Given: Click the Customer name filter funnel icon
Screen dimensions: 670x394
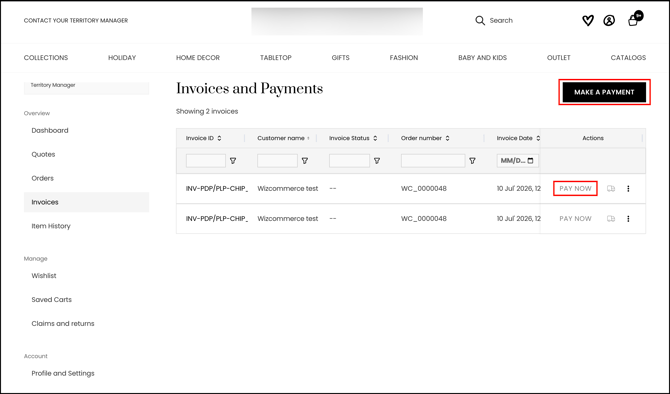Looking at the screenshot, I should (305, 161).
